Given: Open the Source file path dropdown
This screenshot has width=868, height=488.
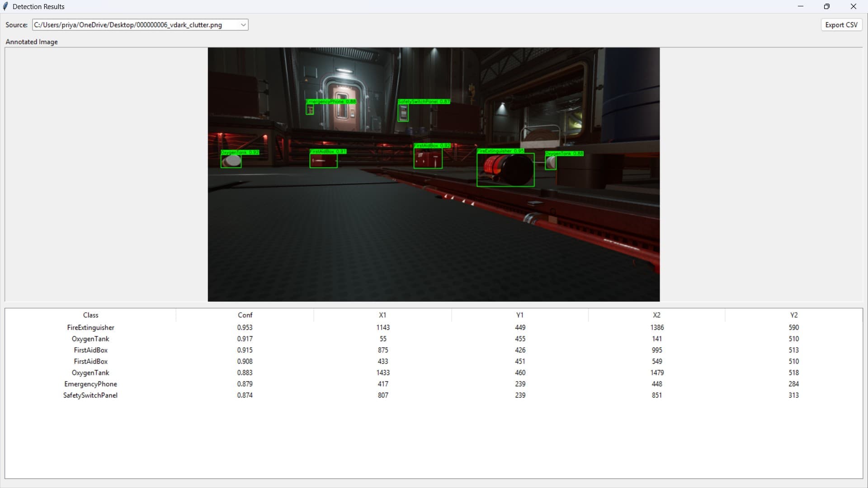Looking at the screenshot, I should click(243, 25).
